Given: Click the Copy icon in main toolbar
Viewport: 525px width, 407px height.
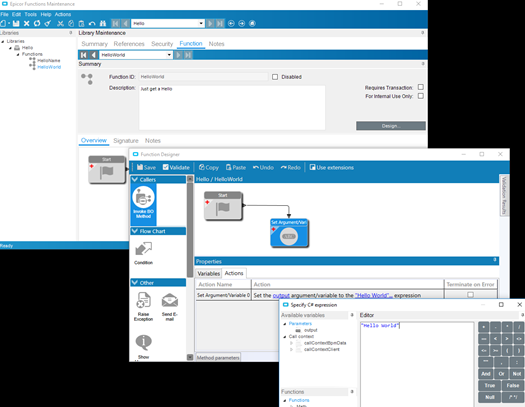Looking at the screenshot, I should point(71,23).
